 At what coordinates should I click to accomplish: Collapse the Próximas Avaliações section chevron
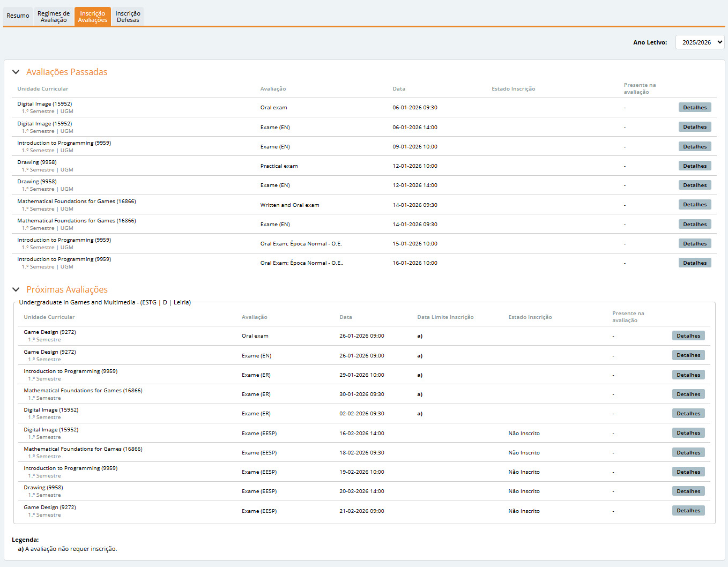pyautogui.click(x=16, y=289)
